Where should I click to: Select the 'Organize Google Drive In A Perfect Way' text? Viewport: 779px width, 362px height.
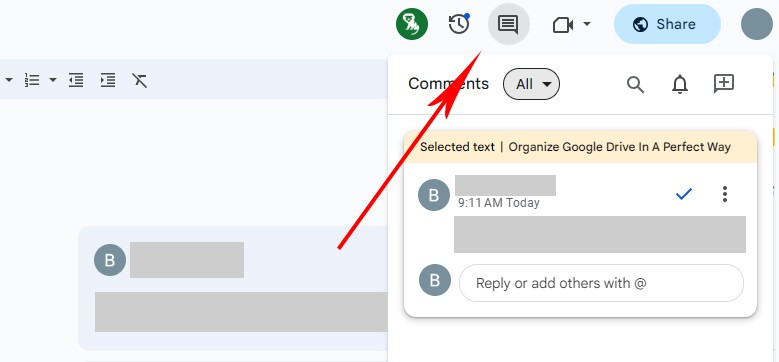point(620,147)
